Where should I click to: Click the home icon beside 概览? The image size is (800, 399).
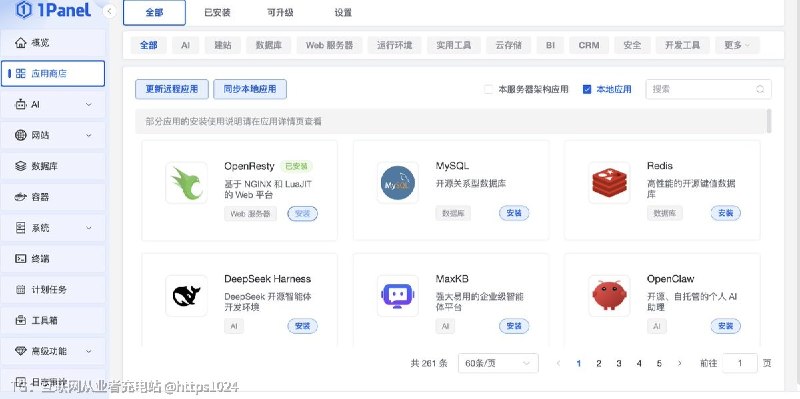click(20, 43)
